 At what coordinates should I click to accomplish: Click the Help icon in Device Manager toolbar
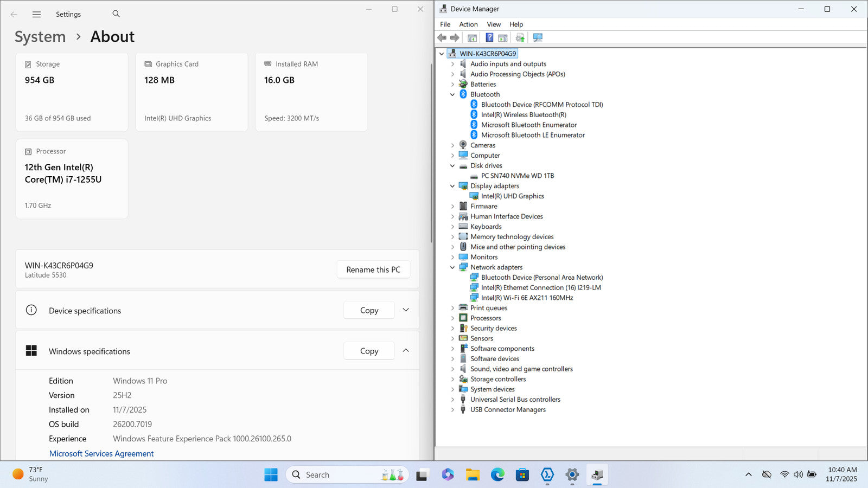(x=489, y=37)
